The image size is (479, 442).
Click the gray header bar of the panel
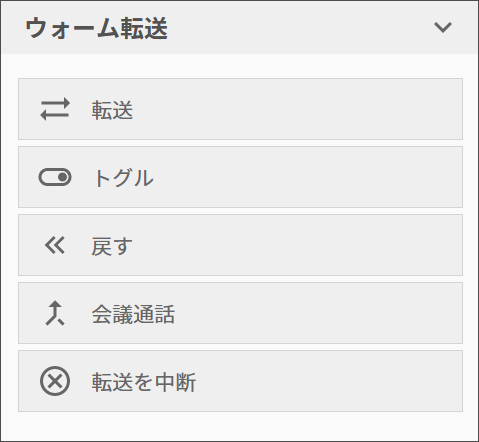point(239,27)
